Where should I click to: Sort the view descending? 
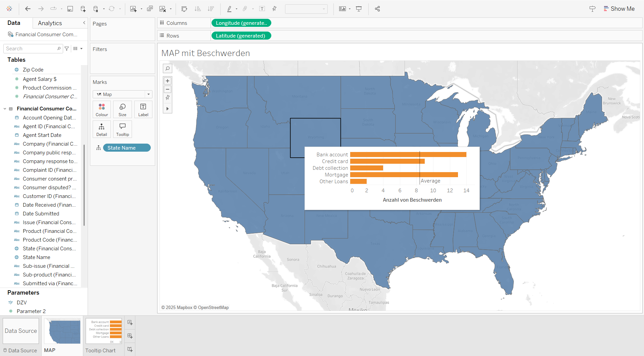pos(211,9)
